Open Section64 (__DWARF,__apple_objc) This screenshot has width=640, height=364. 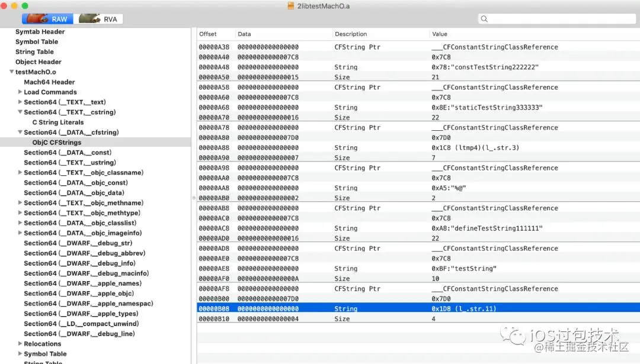(79, 294)
